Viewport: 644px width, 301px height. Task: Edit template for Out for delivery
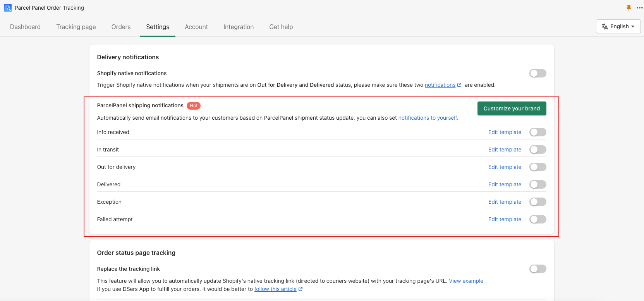pyautogui.click(x=505, y=167)
